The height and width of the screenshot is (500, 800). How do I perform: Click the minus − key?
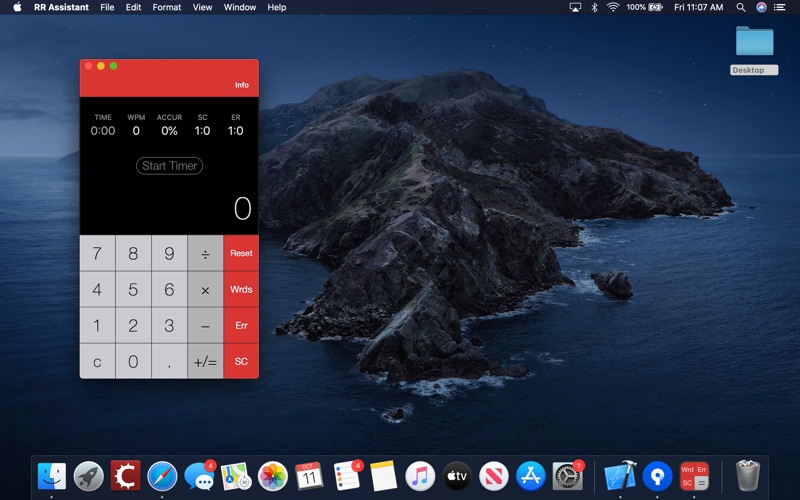coord(205,325)
